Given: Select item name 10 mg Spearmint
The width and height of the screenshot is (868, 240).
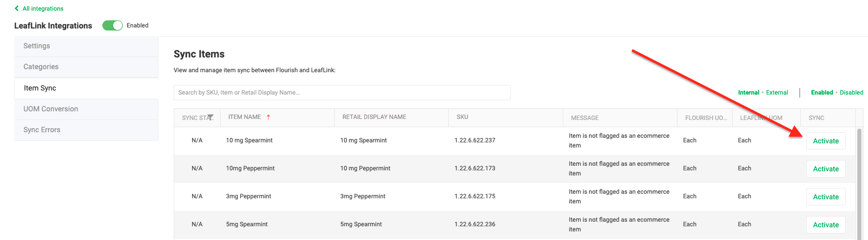Looking at the screenshot, I should 249,140.
